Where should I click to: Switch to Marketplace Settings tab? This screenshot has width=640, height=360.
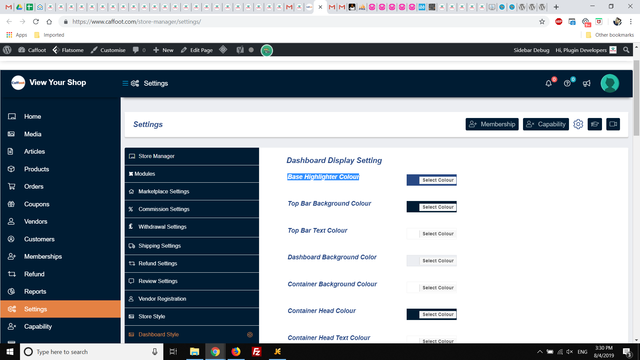pos(192,191)
